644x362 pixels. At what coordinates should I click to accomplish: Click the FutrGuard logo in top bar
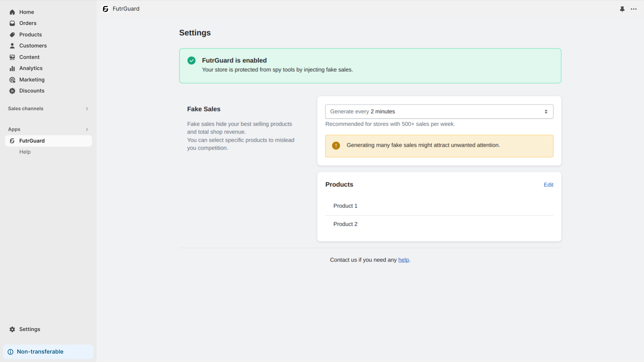click(105, 9)
